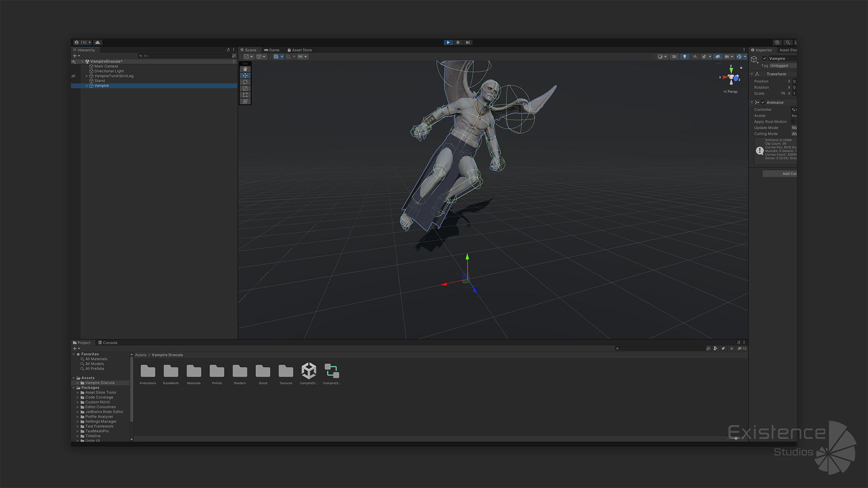This screenshot has height=488, width=868.
Task: Switch to the Console tab
Action: [108, 343]
